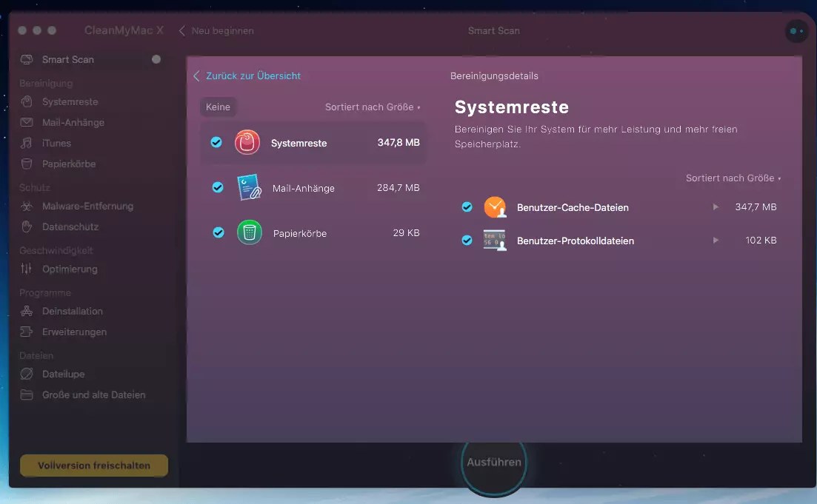This screenshot has width=817, height=504.
Task: Click the Smart Scan monitor icon in sidebar
Action: pos(27,59)
